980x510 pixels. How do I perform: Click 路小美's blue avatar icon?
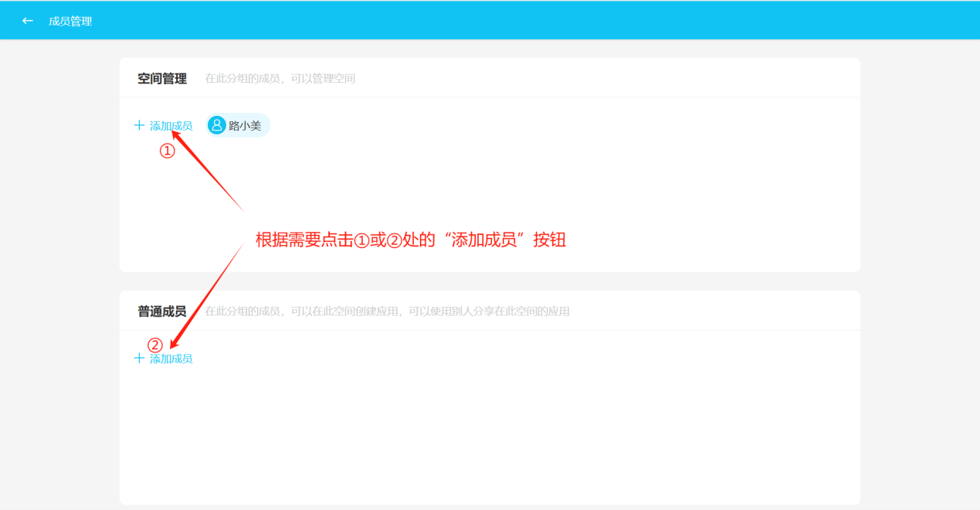[217, 125]
